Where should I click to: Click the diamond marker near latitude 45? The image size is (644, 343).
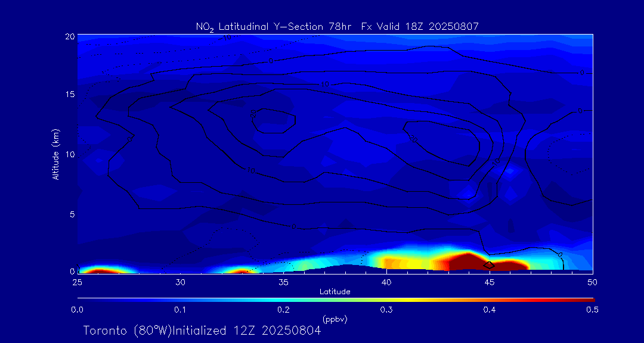[x=489, y=264]
